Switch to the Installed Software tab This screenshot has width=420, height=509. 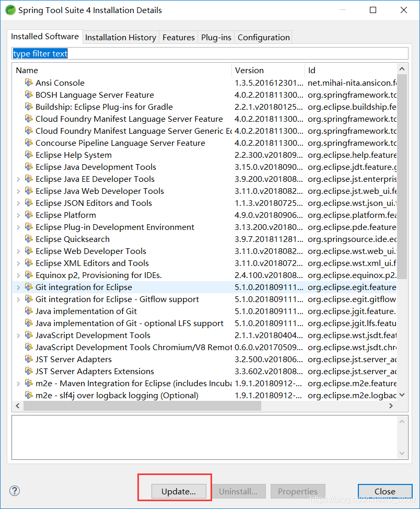click(45, 37)
